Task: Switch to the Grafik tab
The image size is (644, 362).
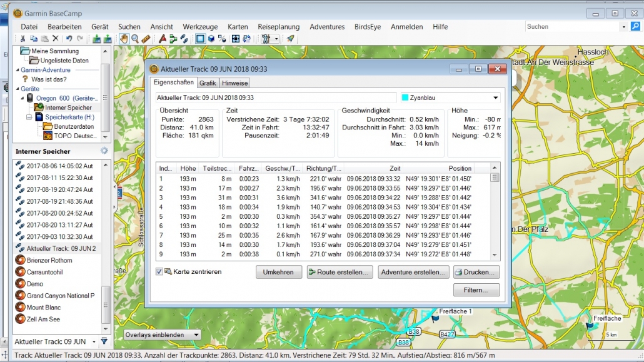Action: point(208,83)
